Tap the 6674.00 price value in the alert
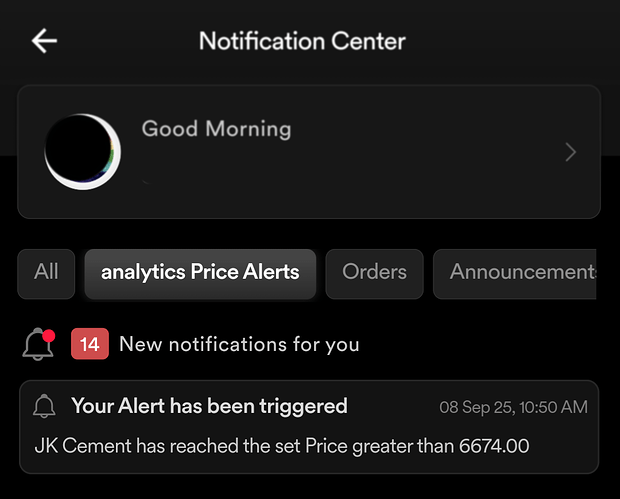 coord(495,445)
